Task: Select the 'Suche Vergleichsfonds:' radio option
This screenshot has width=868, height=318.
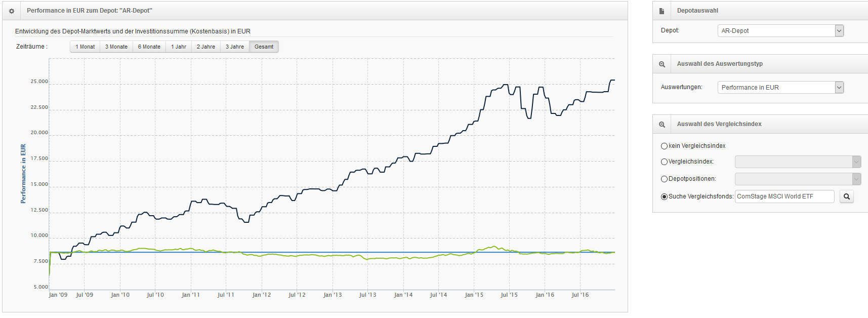Action: point(664,197)
